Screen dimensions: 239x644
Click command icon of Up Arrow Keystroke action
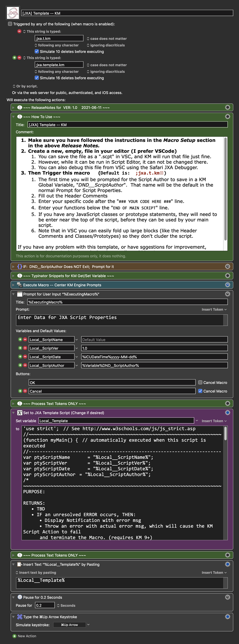(20, 617)
